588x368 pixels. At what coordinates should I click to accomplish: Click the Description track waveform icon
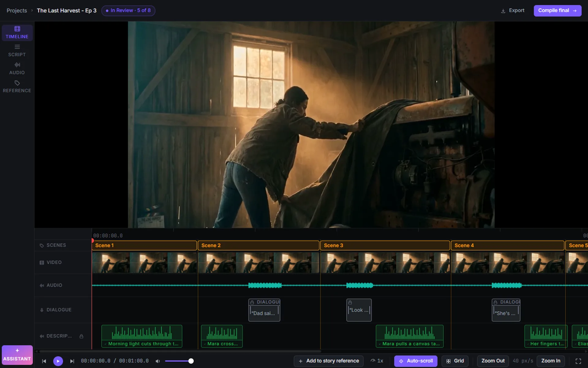pos(42,336)
